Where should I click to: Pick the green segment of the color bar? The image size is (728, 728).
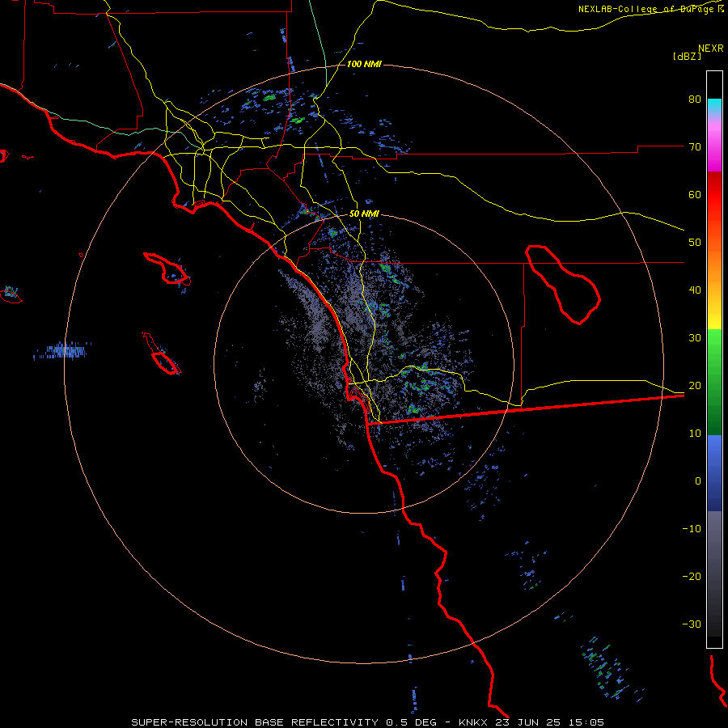pos(714,382)
